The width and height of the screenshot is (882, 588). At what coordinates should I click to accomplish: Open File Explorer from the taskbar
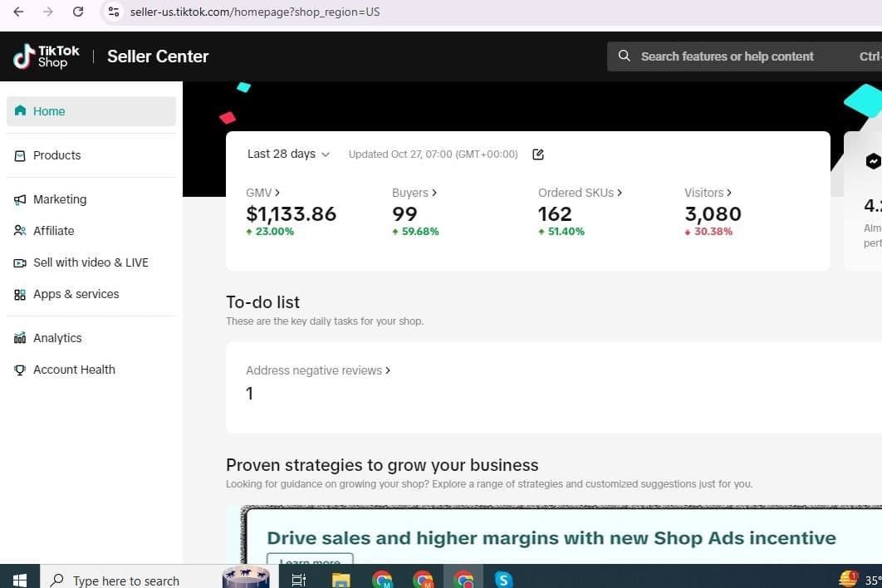341,580
